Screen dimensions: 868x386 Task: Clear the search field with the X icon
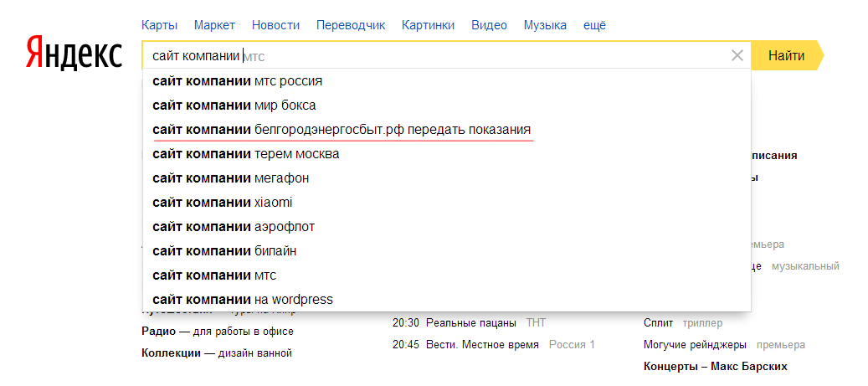pos(737,55)
